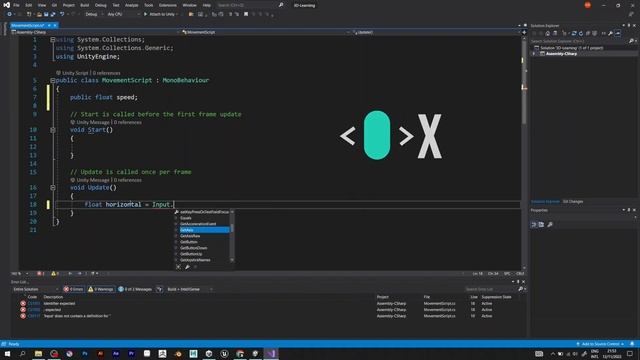Open the Build + IntelliSense dropdown
The image size is (640, 360).
190,289
